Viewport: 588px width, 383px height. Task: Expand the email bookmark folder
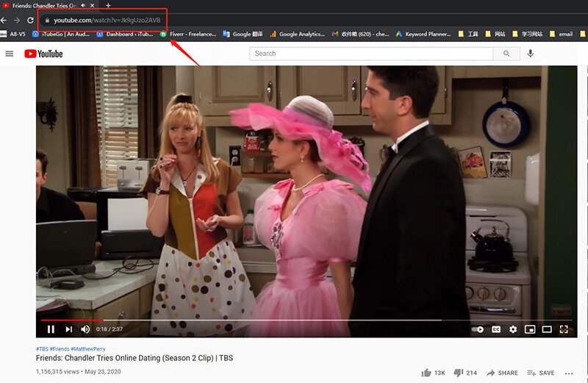pos(561,34)
